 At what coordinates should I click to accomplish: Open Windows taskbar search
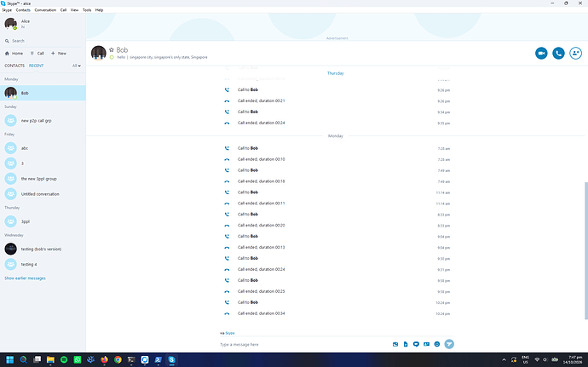tap(23, 360)
